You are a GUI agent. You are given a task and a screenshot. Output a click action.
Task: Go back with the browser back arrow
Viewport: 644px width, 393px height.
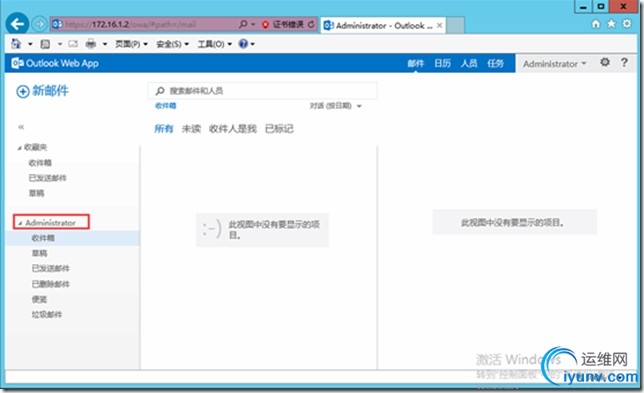pos(17,24)
